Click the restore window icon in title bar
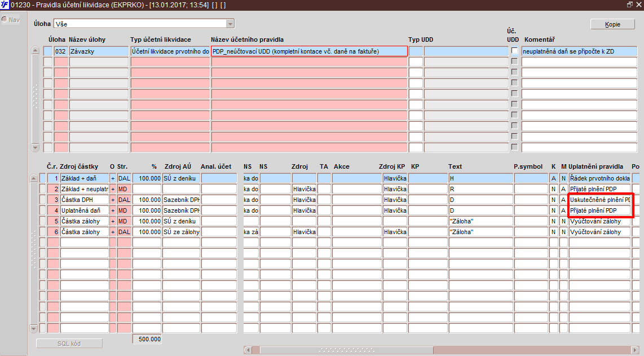The width and height of the screenshot is (644, 356). pyautogui.click(x=629, y=5)
